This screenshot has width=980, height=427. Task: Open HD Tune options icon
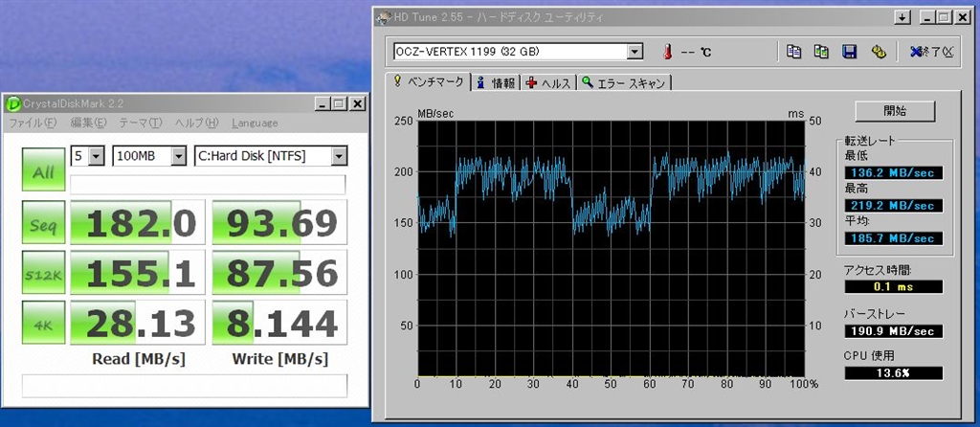(878, 52)
